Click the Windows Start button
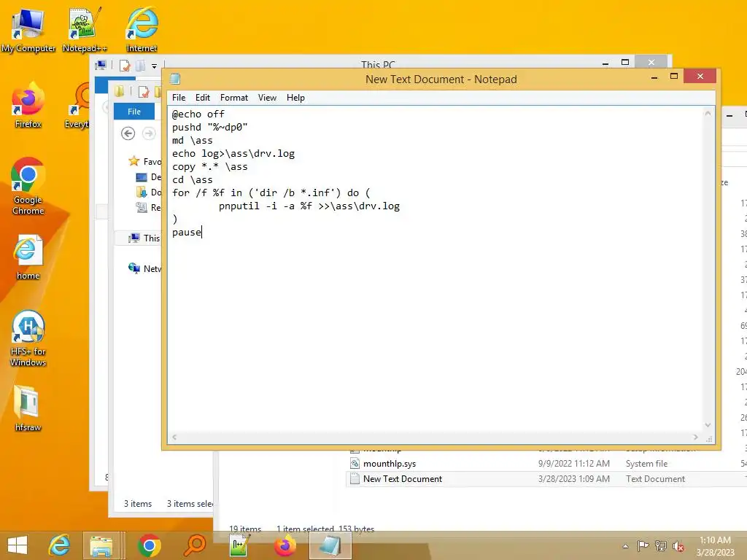This screenshot has height=560, width=747. 18,545
